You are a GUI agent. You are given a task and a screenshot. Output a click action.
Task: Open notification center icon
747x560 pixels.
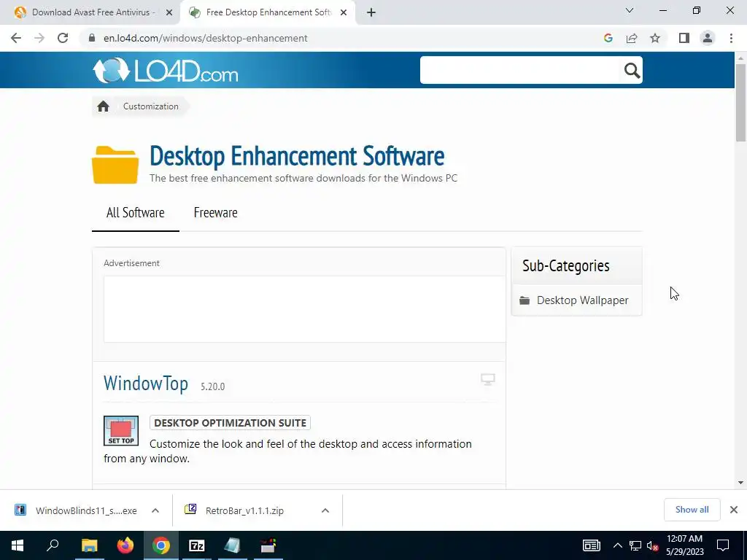point(723,545)
